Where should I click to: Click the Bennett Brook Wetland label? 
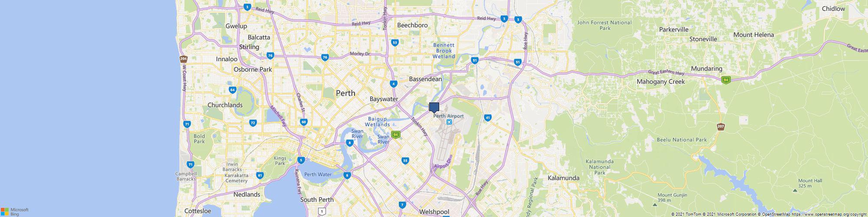coord(444,51)
